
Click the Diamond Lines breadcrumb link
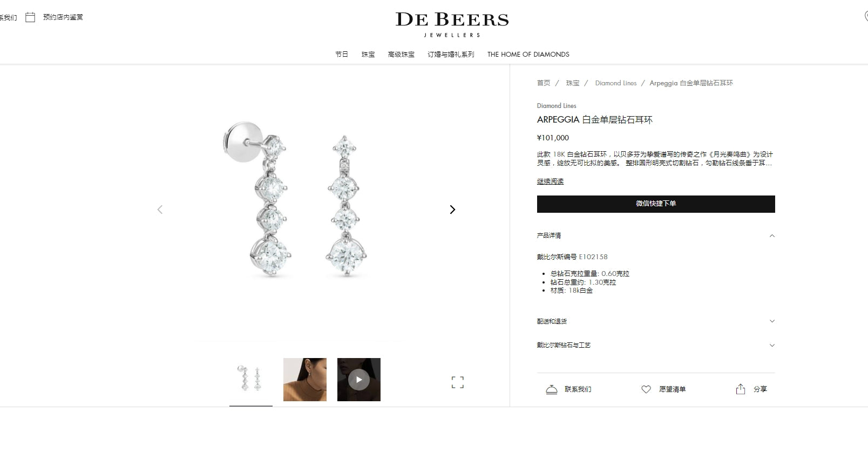pyautogui.click(x=616, y=83)
